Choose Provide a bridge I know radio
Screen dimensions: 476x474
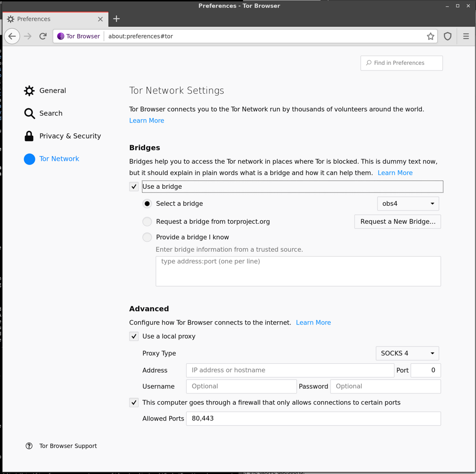click(x=147, y=237)
